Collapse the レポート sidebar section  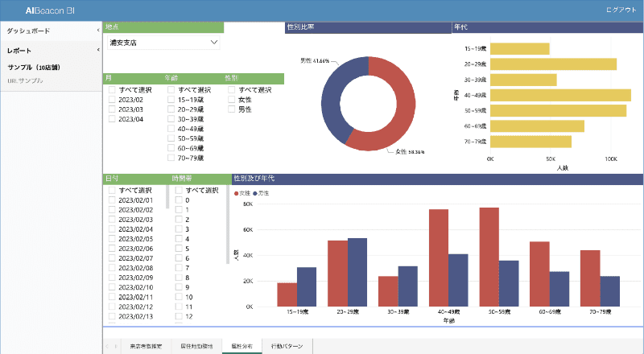[x=97, y=51]
